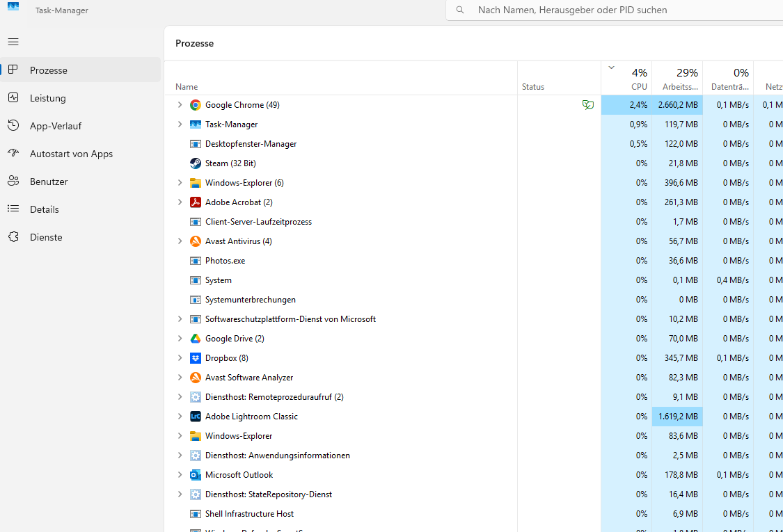Click the Task-Manager process row icon
The width and height of the screenshot is (783, 532).
196,124
